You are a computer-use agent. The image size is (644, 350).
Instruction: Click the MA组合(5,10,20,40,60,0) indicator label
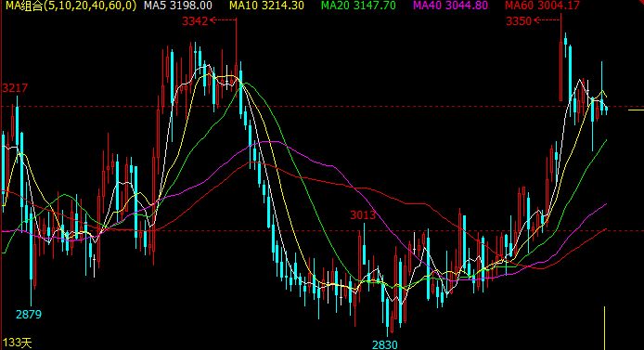tap(71, 6)
